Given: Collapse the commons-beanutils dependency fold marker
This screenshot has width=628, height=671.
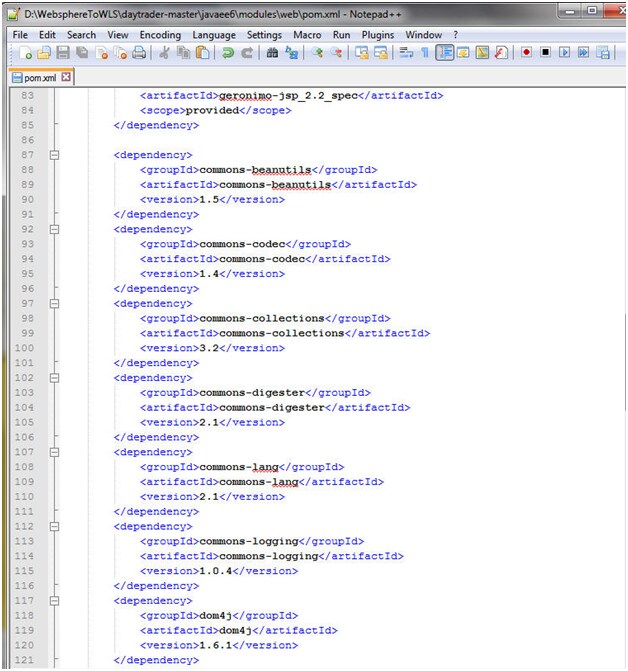Looking at the screenshot, I should 54,155.
